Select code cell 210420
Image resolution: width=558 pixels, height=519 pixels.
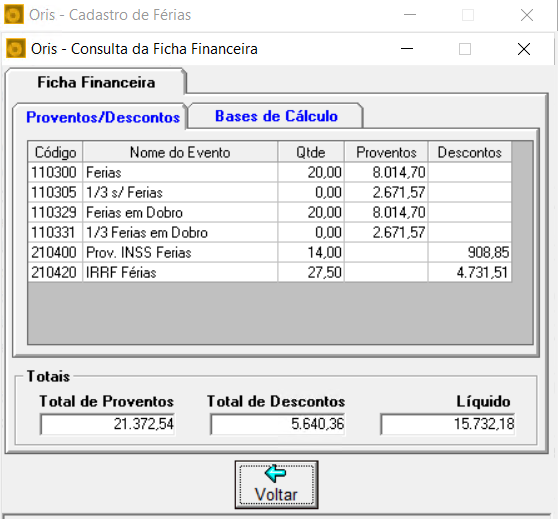(56, 272)
